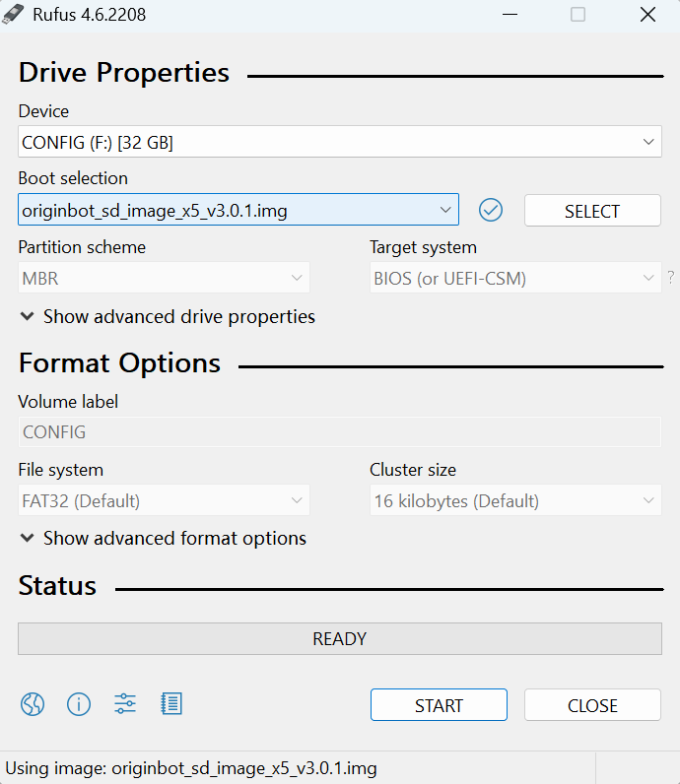Open the About info icon
This screenshot has height=784, width=680.
tap(79, 704)
